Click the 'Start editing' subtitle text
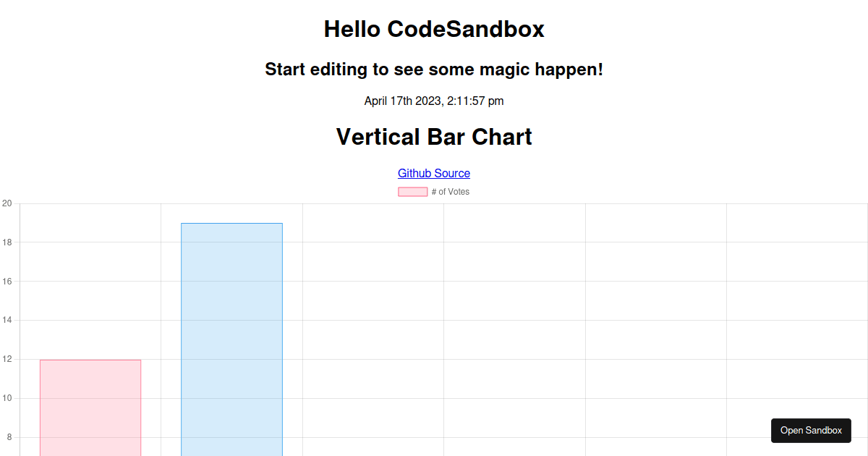Screen dimensions: 868x456 point(434,69)
